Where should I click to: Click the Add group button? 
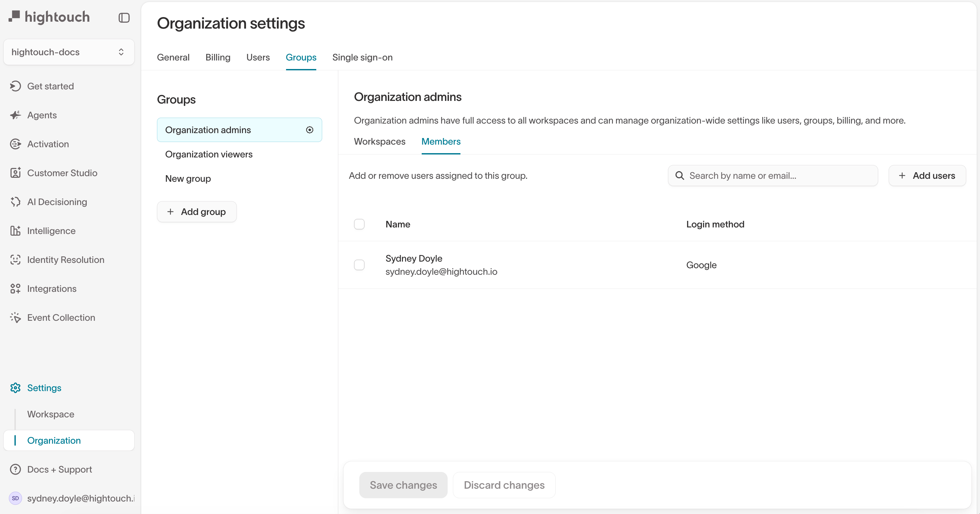[197, 212]
